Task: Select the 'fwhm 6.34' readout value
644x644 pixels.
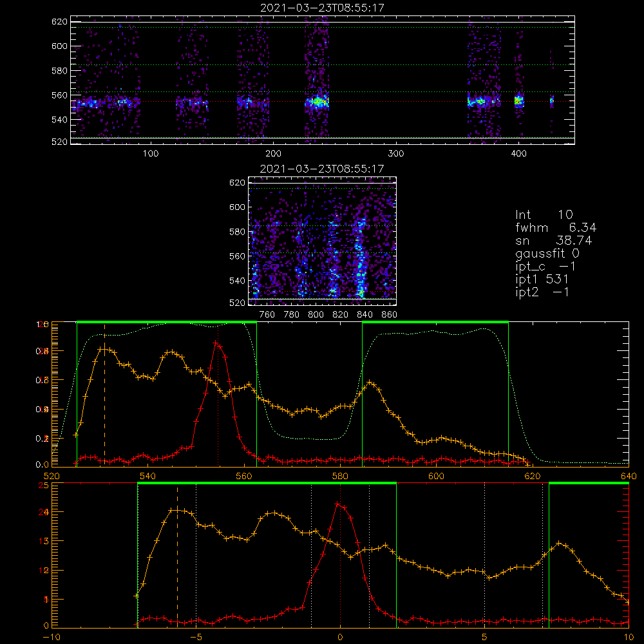Action: (x=556, y=227)
